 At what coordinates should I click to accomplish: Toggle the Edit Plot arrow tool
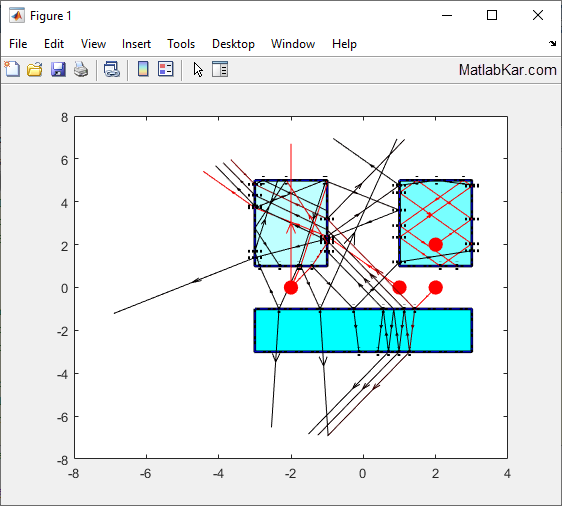pos(198,69)
